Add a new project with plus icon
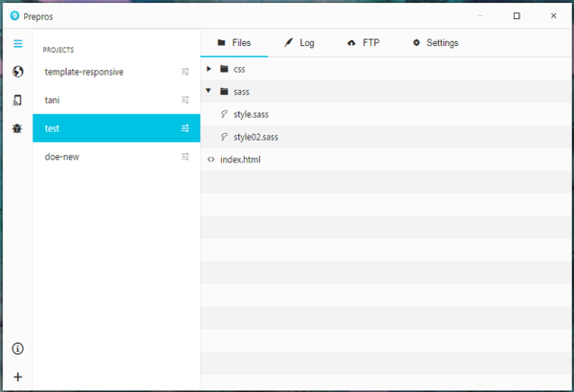Screen dimensions: 574x392 (x=17, y=377)
